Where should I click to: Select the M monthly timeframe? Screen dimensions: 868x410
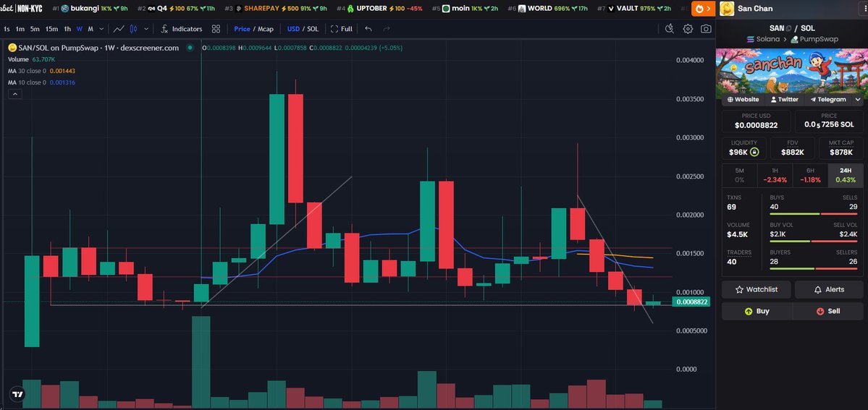tap(90, 29)
